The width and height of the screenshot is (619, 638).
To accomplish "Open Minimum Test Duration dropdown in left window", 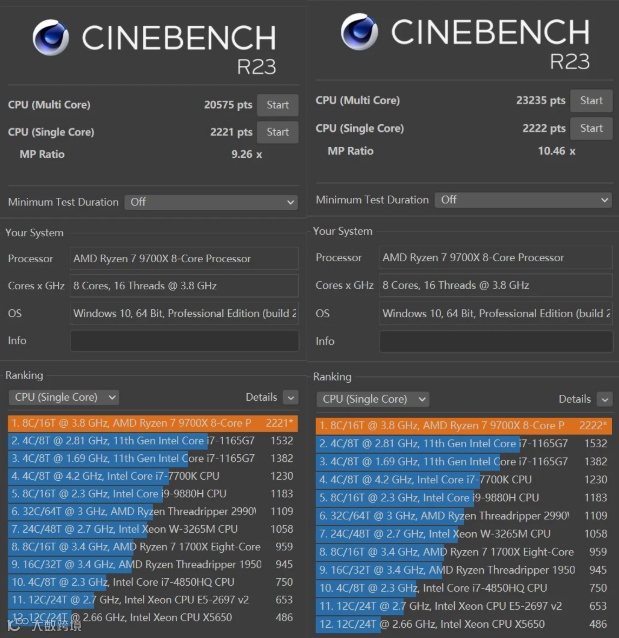I will point(211,202).
